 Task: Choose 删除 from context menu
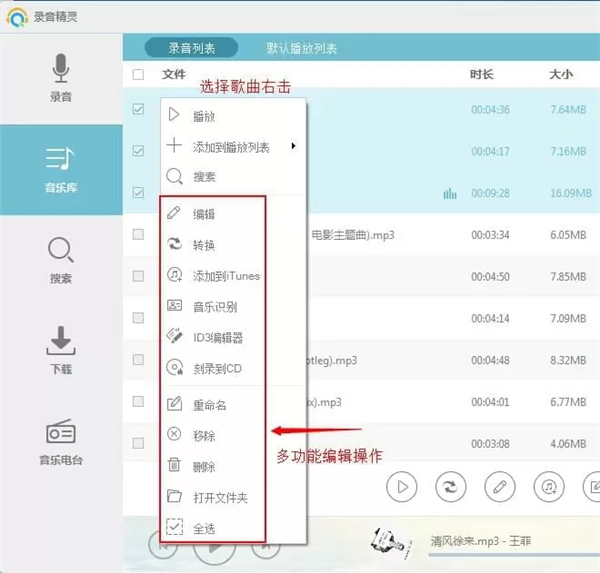pyautogui.click(x=233, y=467)
